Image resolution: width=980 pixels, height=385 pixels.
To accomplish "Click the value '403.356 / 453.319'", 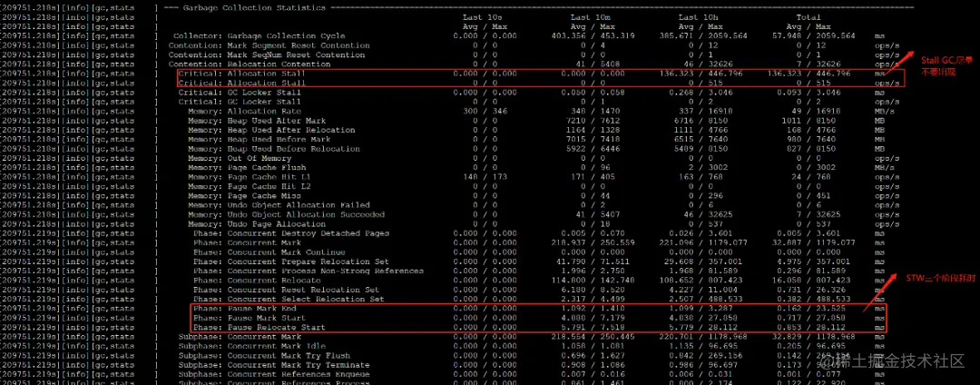I will (593, 36).
